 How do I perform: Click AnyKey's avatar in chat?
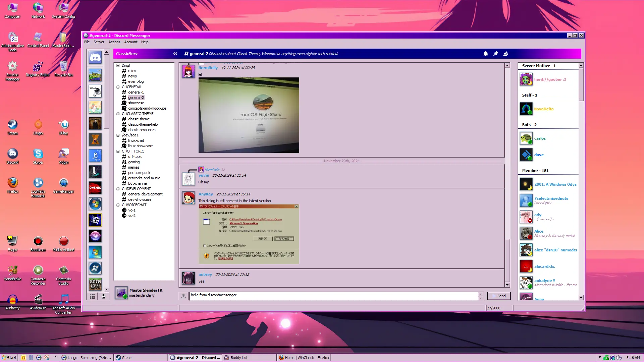click(x=189, y=198)
